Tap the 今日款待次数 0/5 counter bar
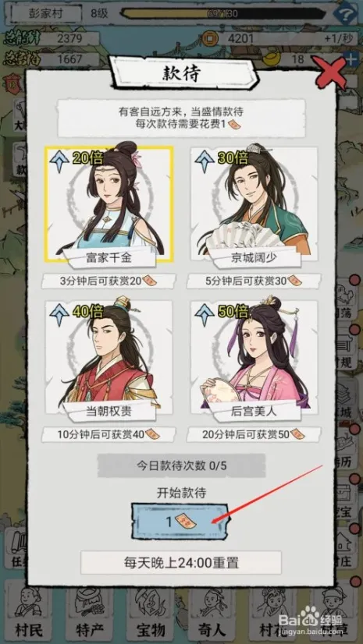Image resolution: width=363 pixels, height=644 pixels. tap(181, 465)
